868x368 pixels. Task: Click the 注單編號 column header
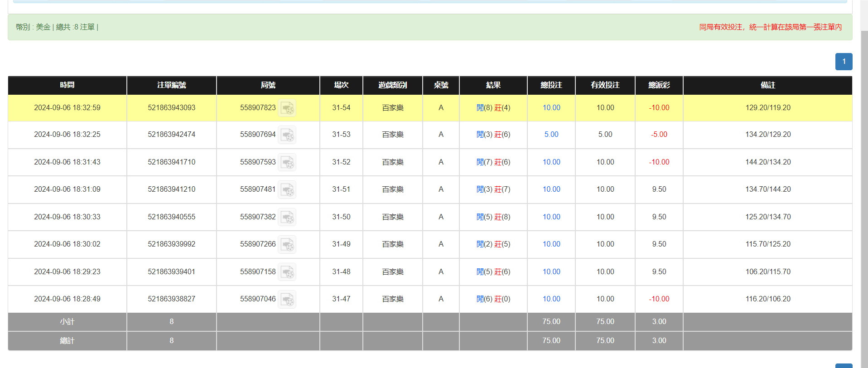point(171,85)
